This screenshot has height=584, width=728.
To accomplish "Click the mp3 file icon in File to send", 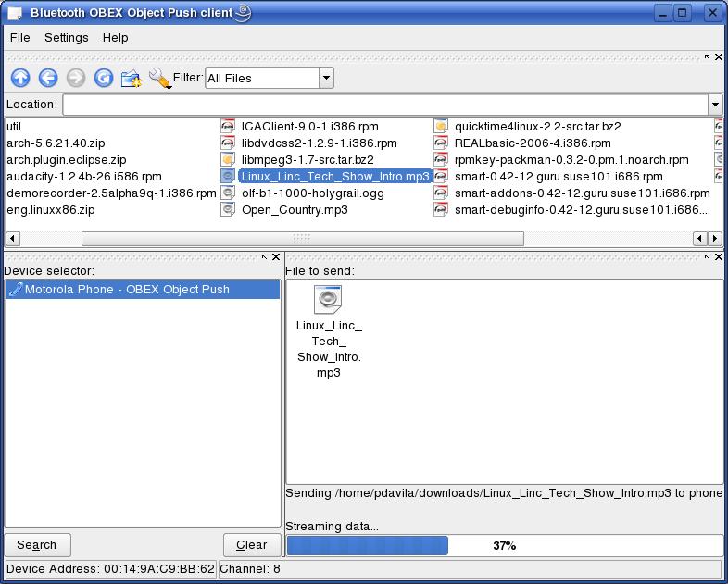I will pos(329,300).
